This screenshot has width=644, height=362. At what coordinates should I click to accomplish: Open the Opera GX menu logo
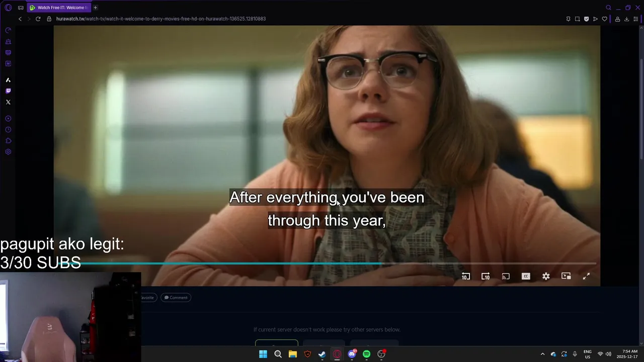(8, 8)
